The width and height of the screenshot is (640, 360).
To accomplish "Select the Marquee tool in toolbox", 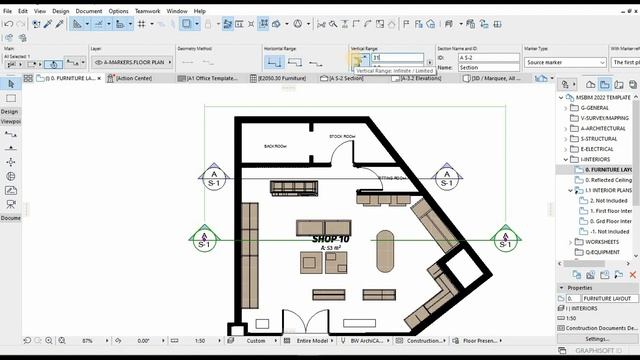I will (11, 98).
